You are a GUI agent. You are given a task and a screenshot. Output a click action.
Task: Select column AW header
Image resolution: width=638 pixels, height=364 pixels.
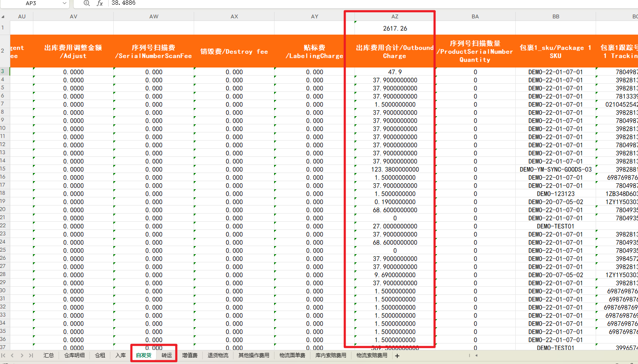(x=154, y=17)
